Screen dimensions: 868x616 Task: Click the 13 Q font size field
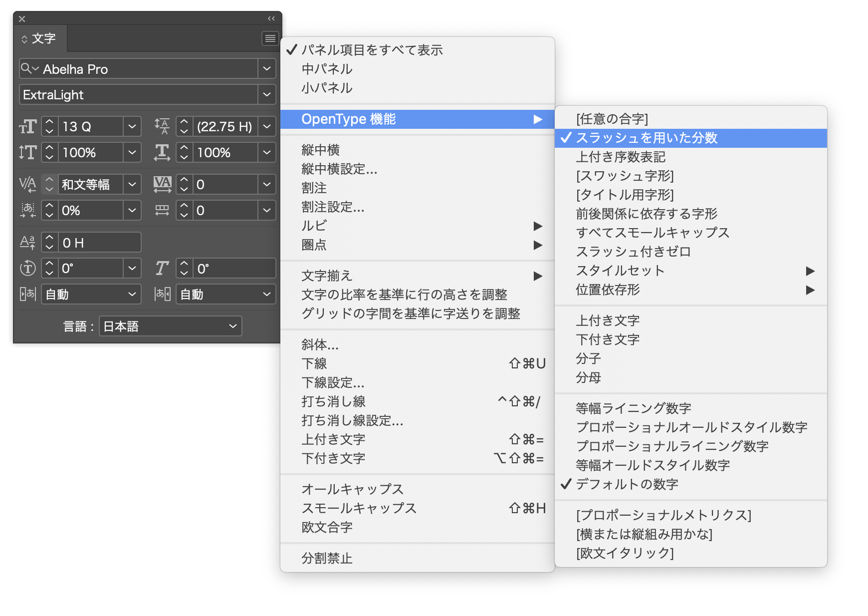pos(90,127)
